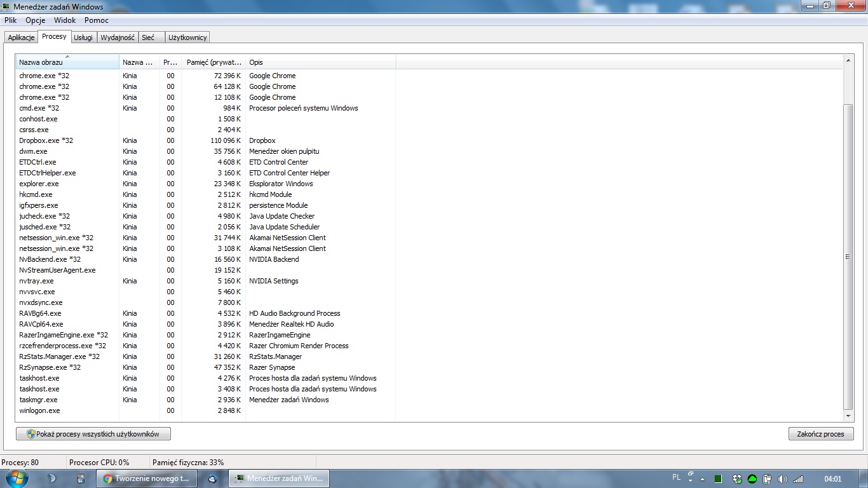
Task: Sort by Nazwa obrazu column header
Action: pos(67,62)
